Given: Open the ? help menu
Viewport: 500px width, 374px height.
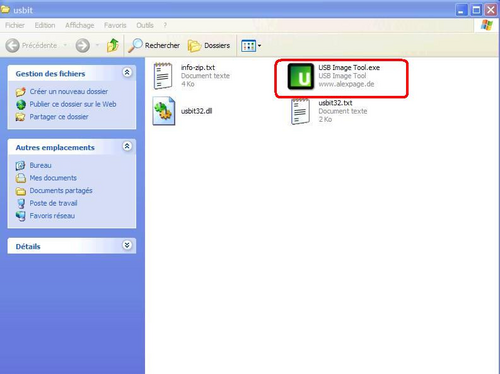Looking at the screenshot, I should 165,25.
